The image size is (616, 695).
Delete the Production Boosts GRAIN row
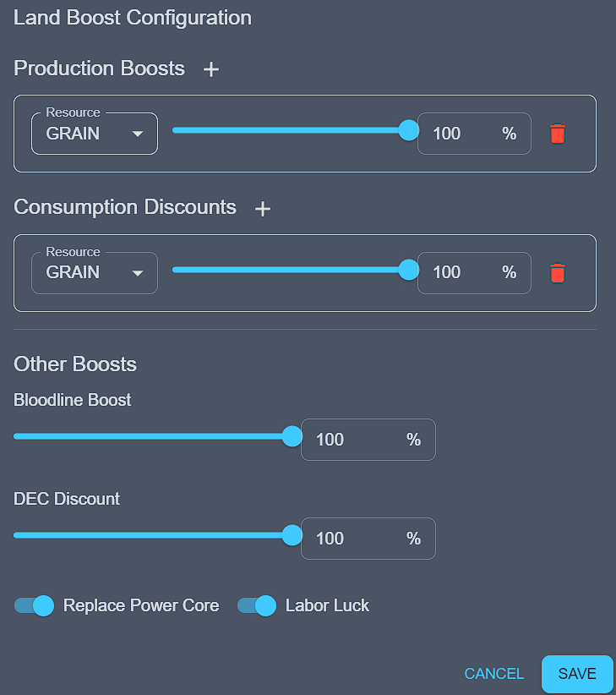[558, 134]
